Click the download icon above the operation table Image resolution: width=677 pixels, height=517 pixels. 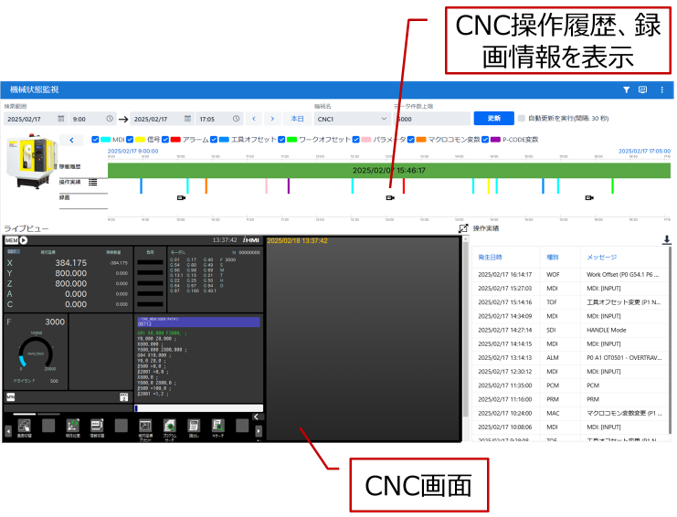[667, 240]
